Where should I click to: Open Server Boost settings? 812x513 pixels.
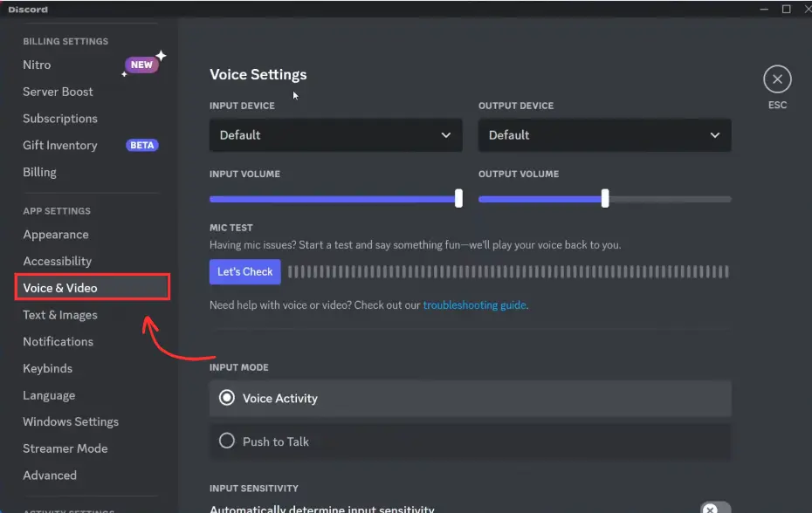pos(58,92)
